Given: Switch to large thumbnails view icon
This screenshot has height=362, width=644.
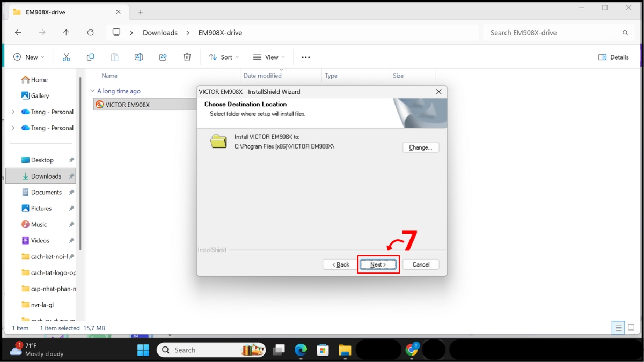Looking at the screenshot, I should tap(632, 328).
